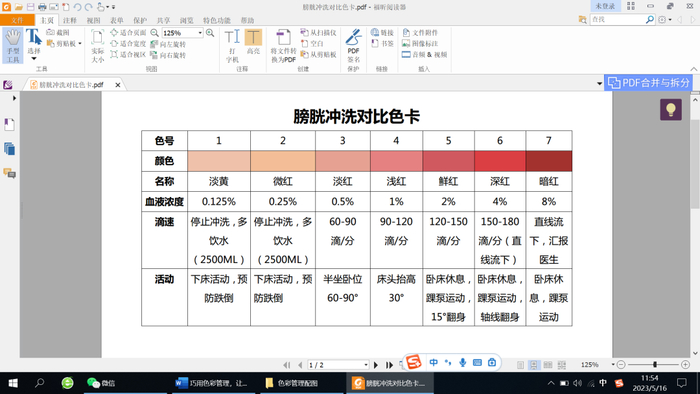Toggle Sogou soft keyboard
Screen dimensions: 700x394
[477, 363]
